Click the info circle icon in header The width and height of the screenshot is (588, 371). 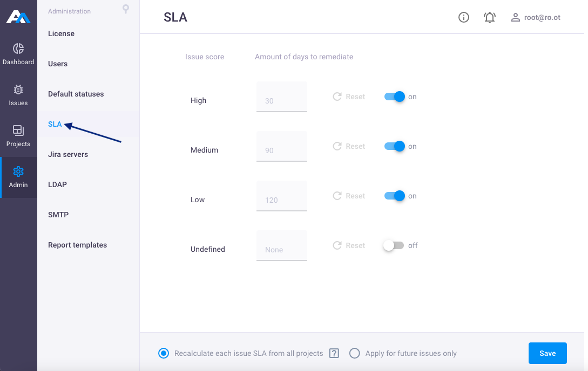pos(463,17)
